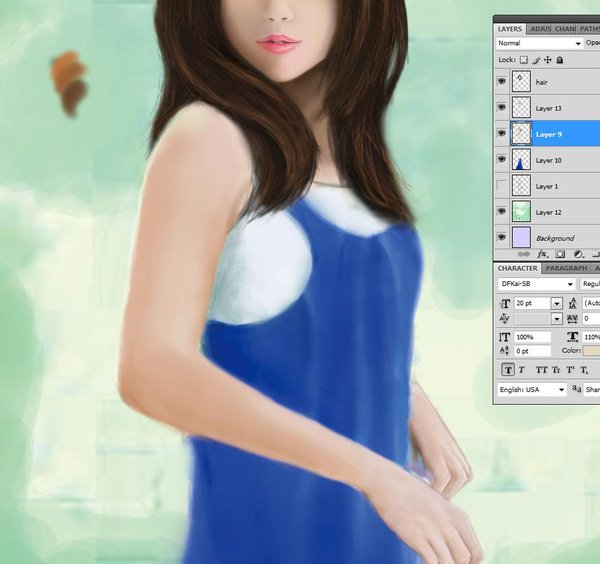Click the 100% vertical scale field
Image resolution: width=600 pixels, height=564 pixels.
pos(532,337)
